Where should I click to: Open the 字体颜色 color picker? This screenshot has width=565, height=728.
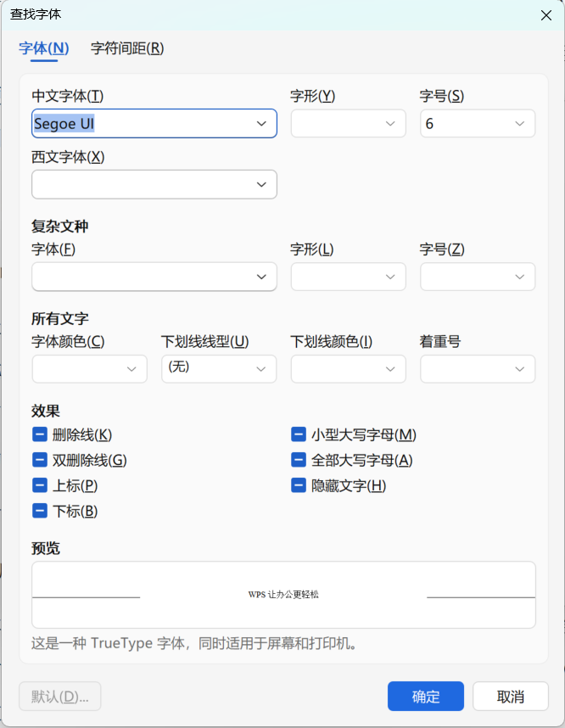point(90,368)
